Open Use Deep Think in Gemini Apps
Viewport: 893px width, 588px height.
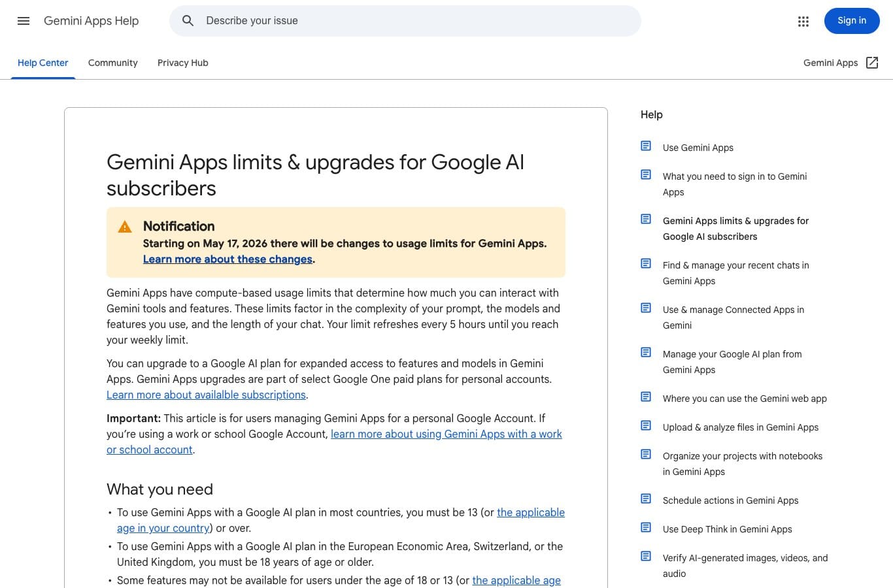pos(728,529)
